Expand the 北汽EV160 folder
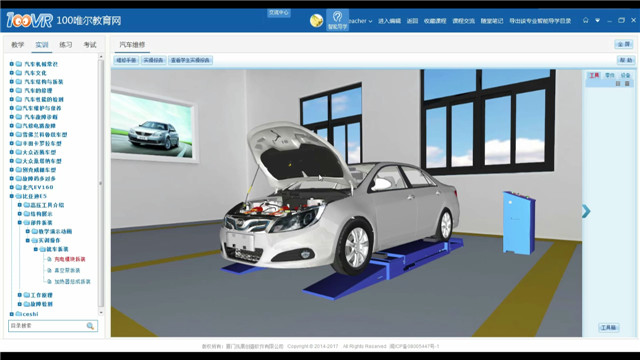 pyautogui.click(x=11, y=187)
